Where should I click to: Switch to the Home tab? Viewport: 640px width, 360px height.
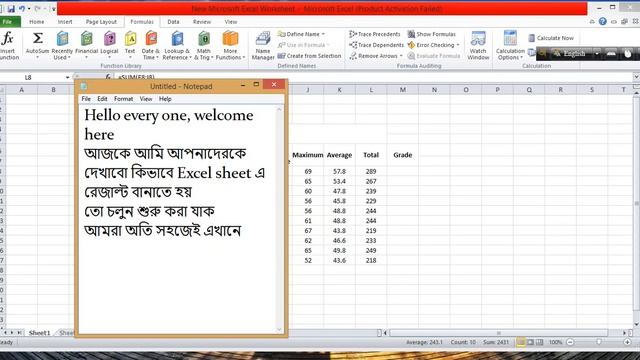(x=36, y=22)
